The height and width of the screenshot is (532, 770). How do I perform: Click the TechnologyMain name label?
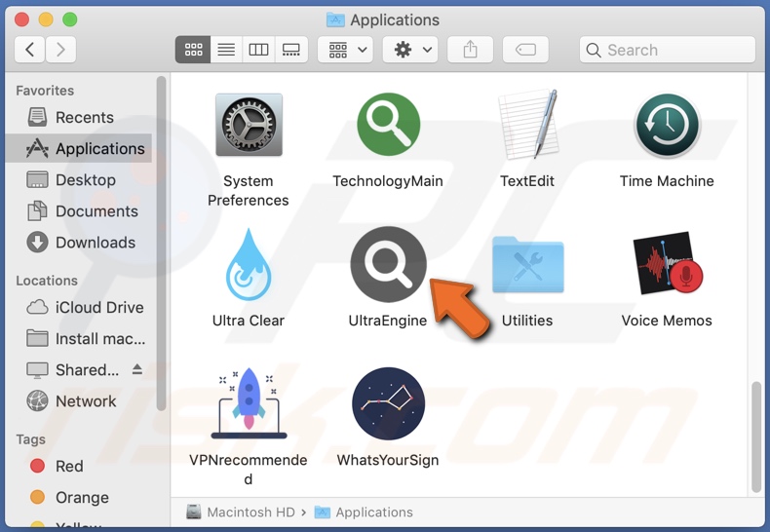pos(388,181)
